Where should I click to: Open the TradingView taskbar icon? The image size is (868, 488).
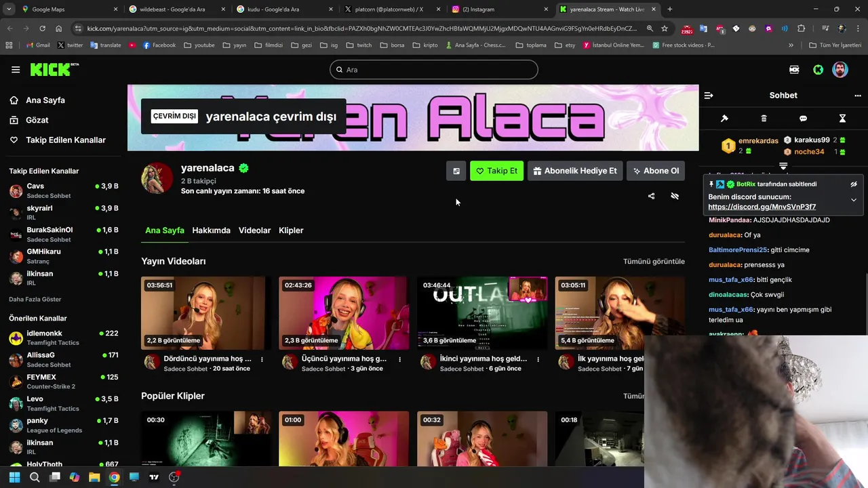[x=154, y=477]
